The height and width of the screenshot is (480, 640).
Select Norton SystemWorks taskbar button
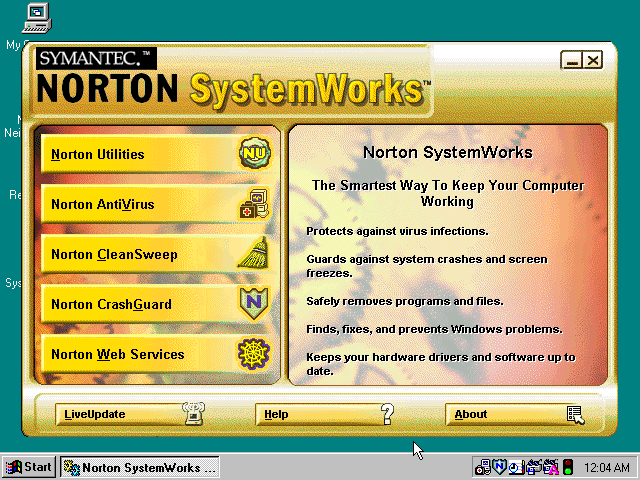[140, 467]
